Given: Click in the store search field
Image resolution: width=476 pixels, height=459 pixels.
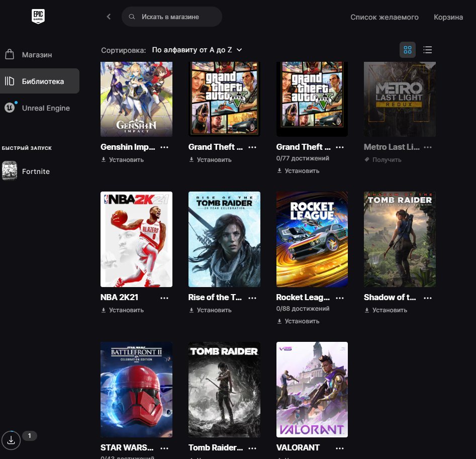Looking at the screenshot, I should tap(172, 17).
